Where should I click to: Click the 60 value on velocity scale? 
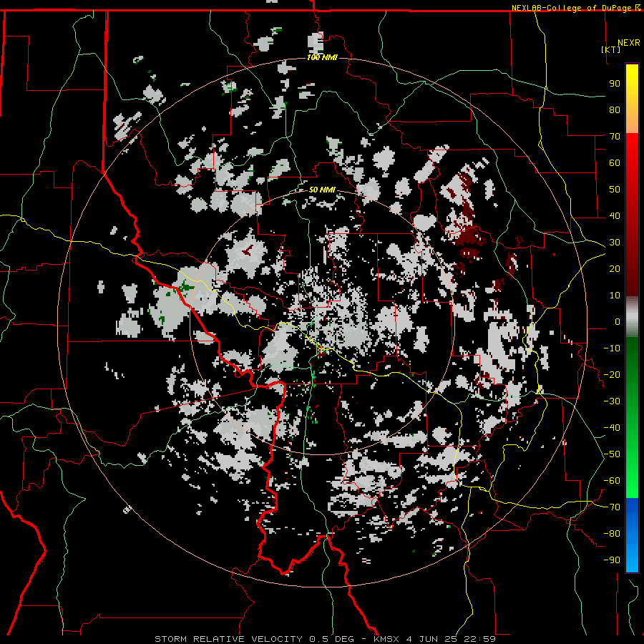(x=615, y=163)
